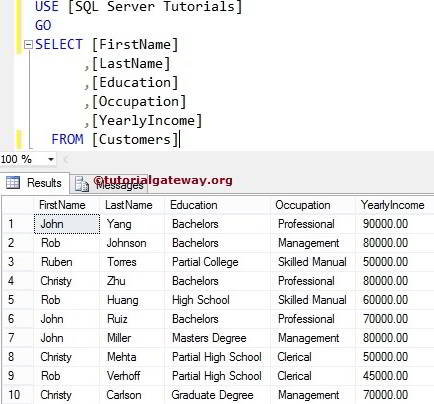
Task: Click the Yang last name cell
Action: pyautogui.click(x=132, y=224)
